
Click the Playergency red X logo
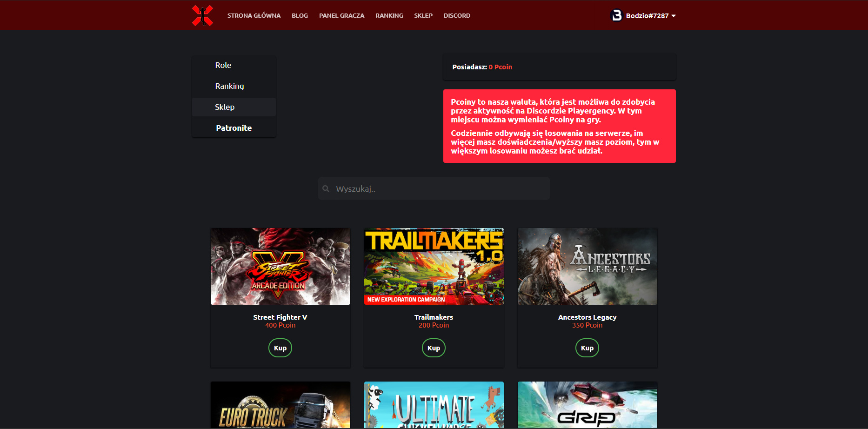(x=202, y=15)
